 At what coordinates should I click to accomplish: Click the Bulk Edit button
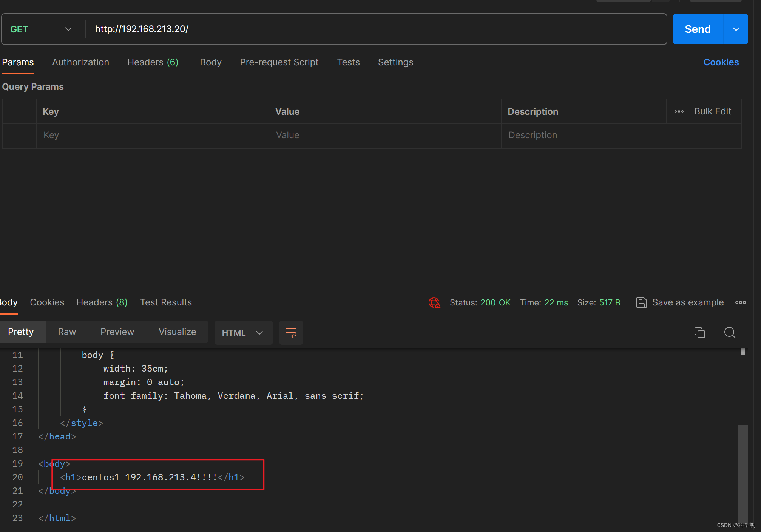coord(713,111)
